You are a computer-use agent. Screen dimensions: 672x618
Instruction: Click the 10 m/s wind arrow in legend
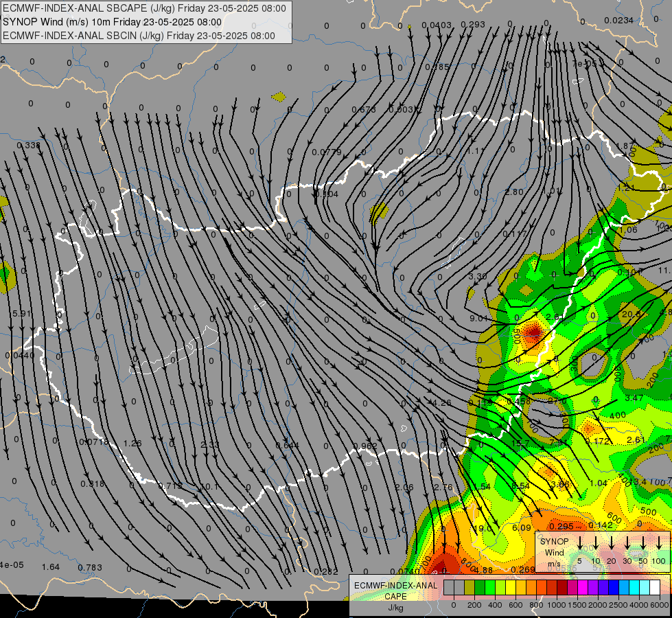click(x=596, y=543)
